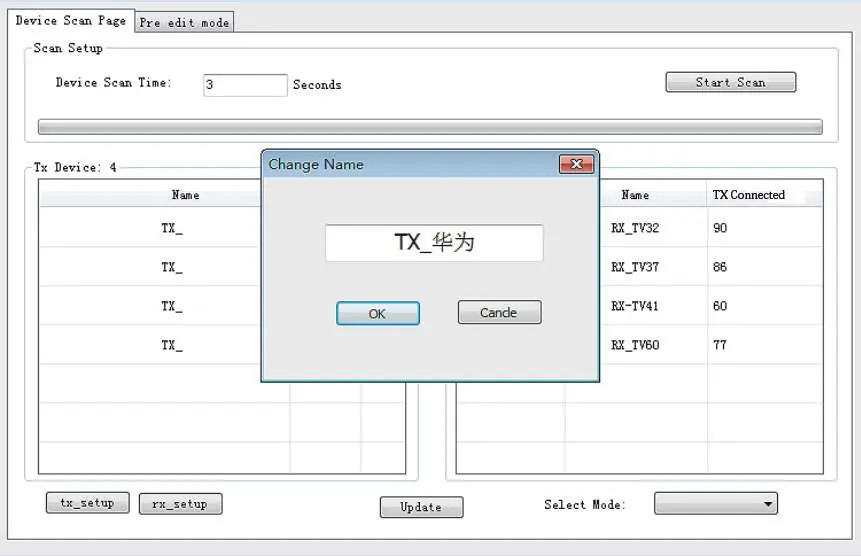Open tx_setup
Viewport: 861px width, 556px height.
(87, 503)
